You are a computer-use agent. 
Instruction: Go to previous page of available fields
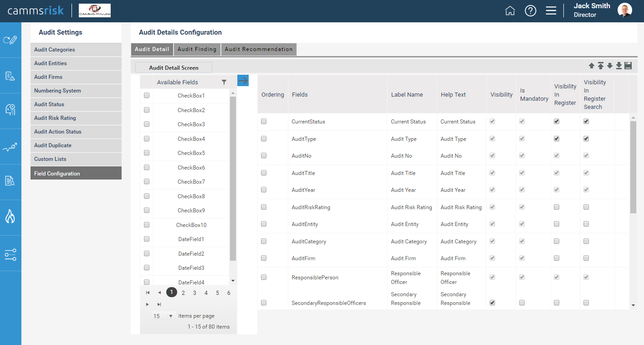tap(159, 293)
